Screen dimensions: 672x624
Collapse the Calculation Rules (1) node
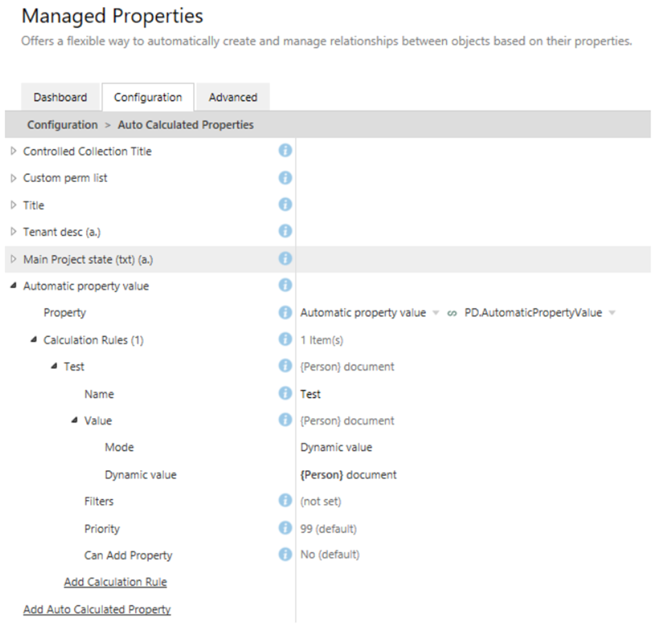(34, 339)
